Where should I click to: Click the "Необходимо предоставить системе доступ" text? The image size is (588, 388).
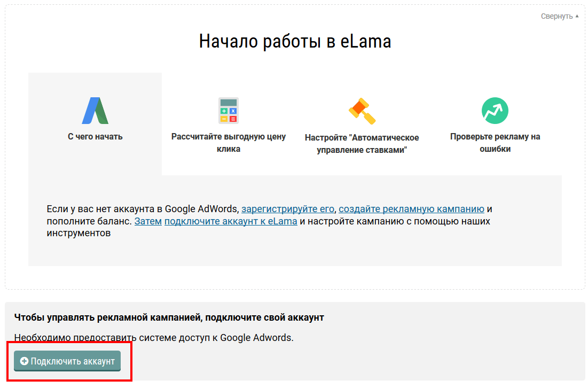pyautogui.click(x=154, y=337)
